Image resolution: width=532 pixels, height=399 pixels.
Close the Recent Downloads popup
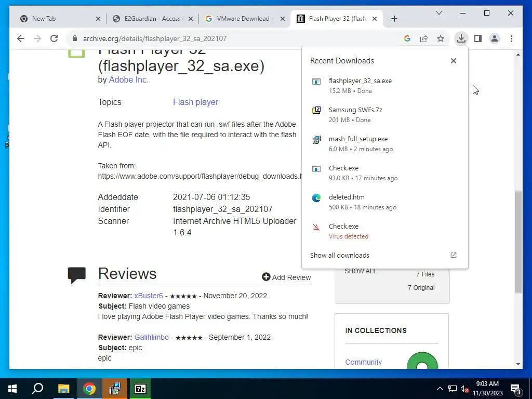[453, 61]
